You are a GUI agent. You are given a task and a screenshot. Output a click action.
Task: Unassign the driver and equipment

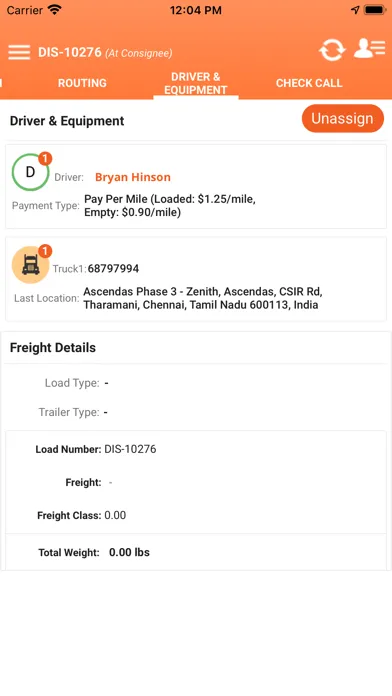tap(343, 119)
